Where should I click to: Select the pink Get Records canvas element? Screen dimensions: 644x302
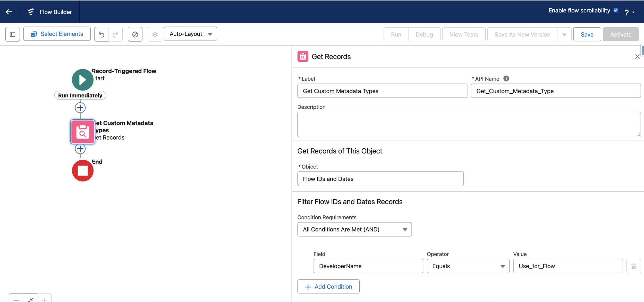[x=82, y=132]
